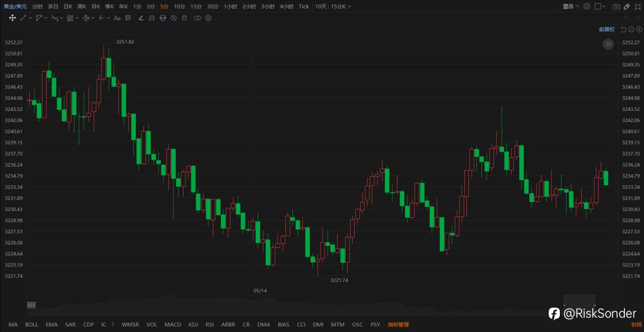Screen dimensions: 644x332
Task: Enable the RSI indicator
Action: pyautogui.click(x=210, y=324)
